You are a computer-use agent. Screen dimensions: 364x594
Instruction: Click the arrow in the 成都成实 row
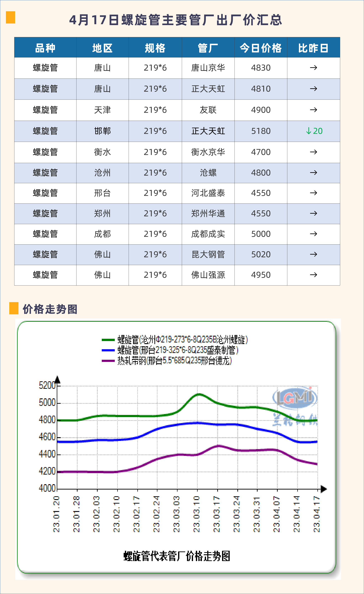(x=313, y=234)
